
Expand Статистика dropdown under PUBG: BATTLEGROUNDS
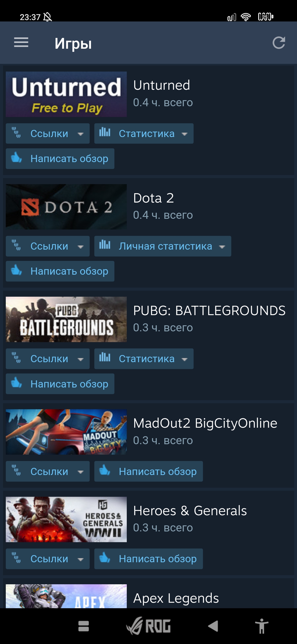click(x=144, y=359)
